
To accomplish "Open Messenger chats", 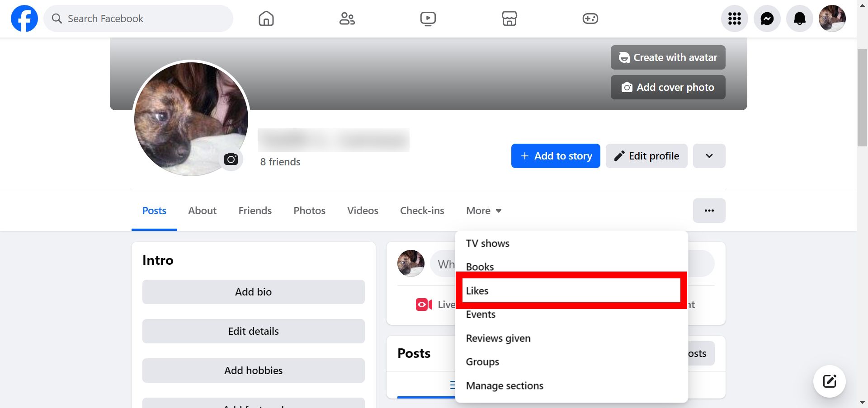I will pos(767,19).
